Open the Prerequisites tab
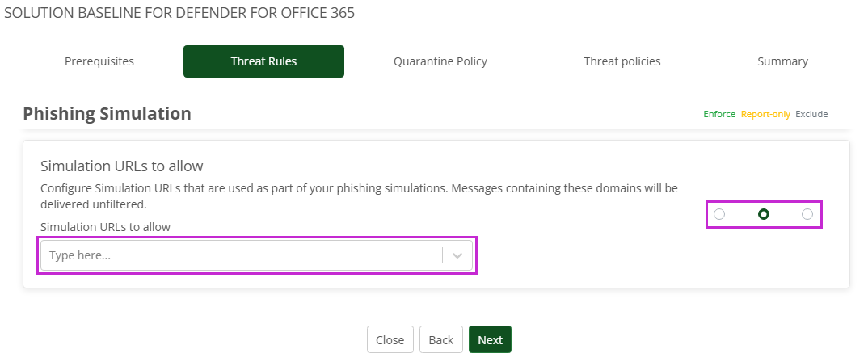This screenshot has height=362, width=868. coord(99,61)
